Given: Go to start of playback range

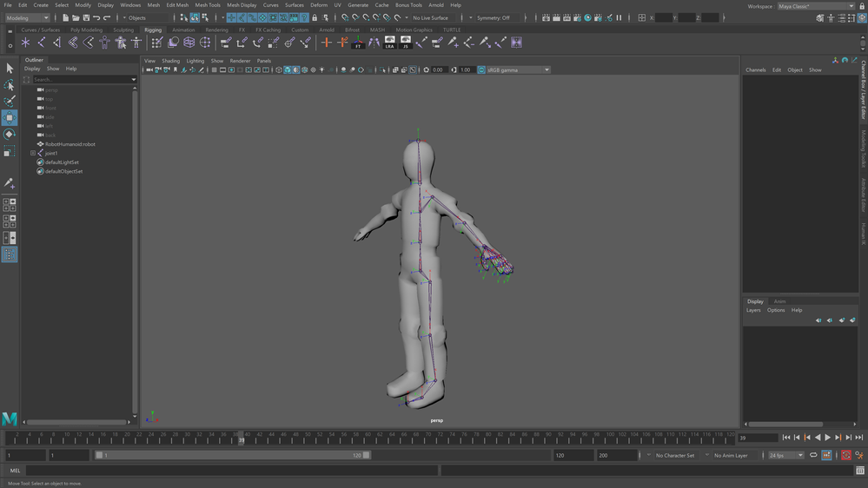Looking at the screenshot, I should pos(786,438).
